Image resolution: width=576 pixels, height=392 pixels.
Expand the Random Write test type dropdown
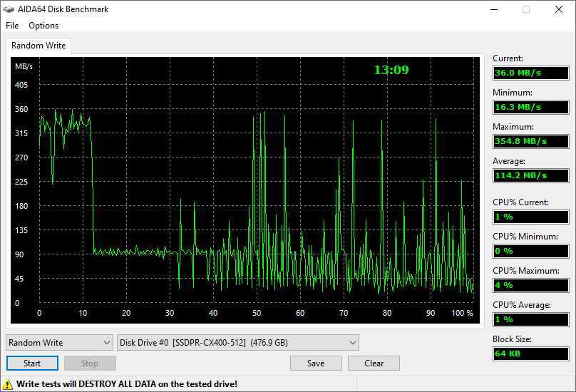pyautogui.click(x=59, y=343)
